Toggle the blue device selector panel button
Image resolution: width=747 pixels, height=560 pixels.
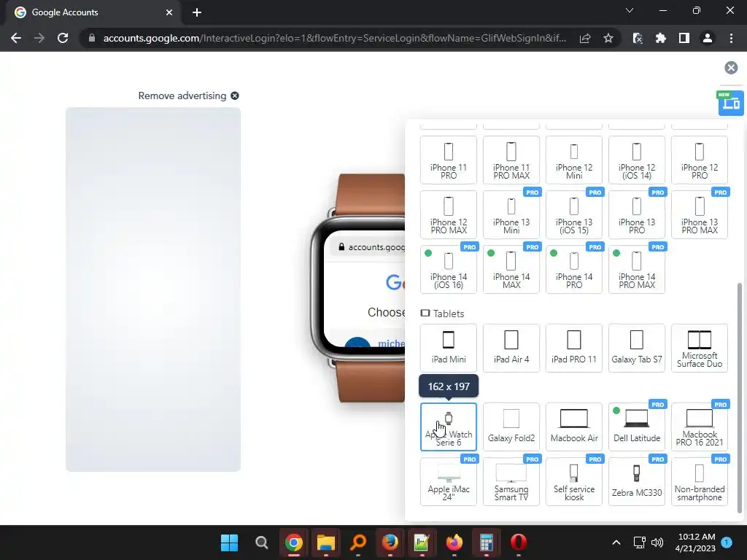[x=731, y=103]
